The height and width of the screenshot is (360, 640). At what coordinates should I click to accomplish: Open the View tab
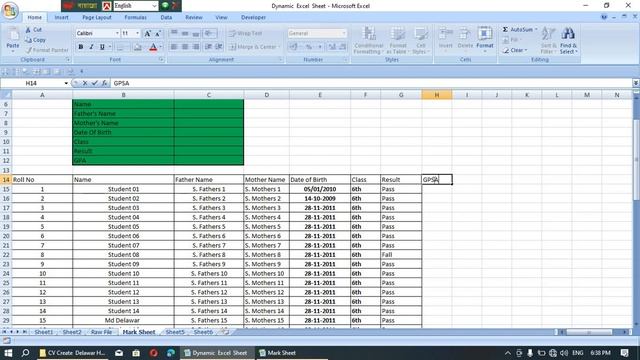(221, 18)
